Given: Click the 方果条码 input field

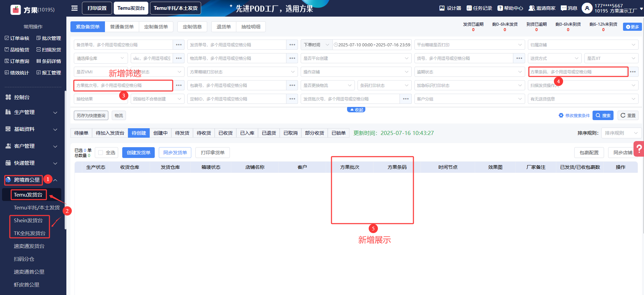Looking at the screenshot, I should [578, 72].
